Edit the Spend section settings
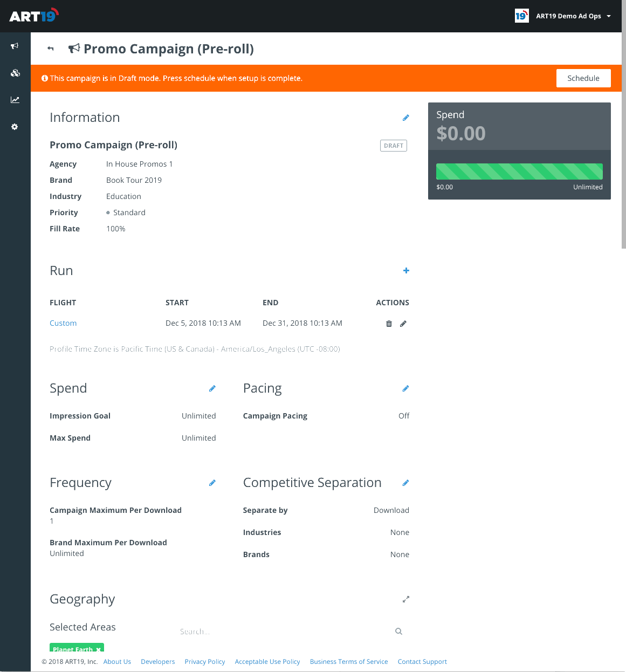Image resolution: width=626 pixels, height=672 pixels. tap(212, 388)
